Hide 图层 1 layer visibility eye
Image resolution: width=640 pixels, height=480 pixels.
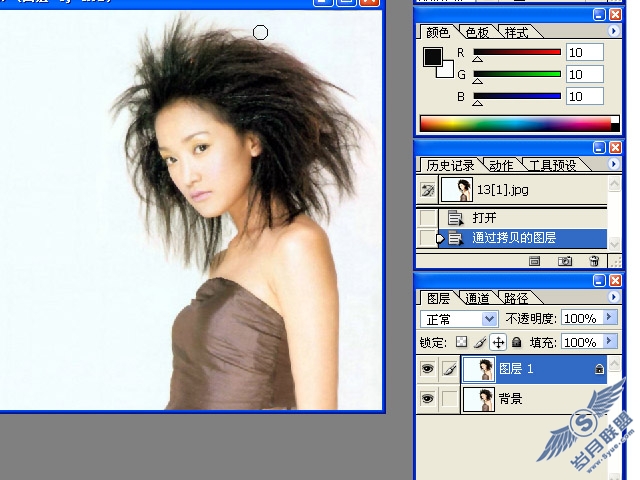tap(427, 369)
